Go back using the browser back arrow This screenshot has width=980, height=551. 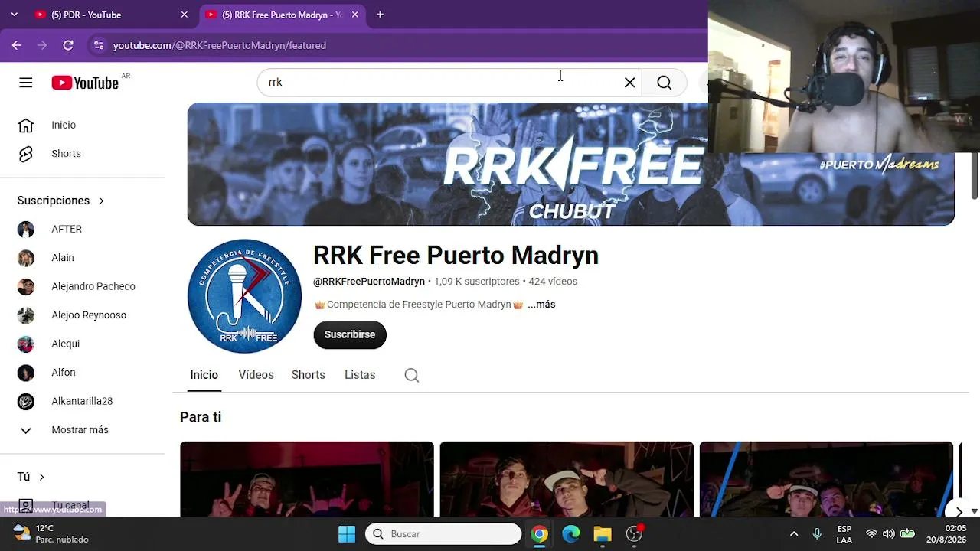click(17, 45)
